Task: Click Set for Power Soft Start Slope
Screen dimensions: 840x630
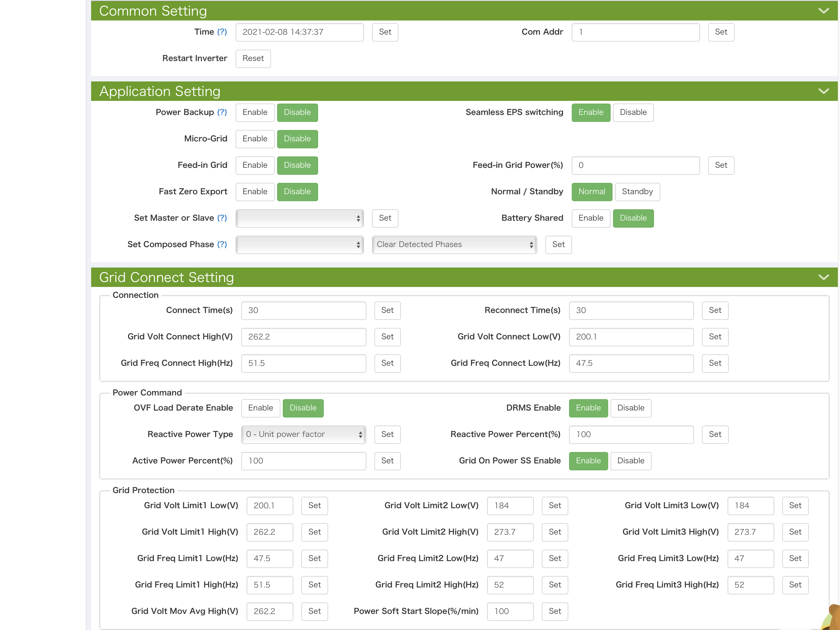Action: pos(555,611)
